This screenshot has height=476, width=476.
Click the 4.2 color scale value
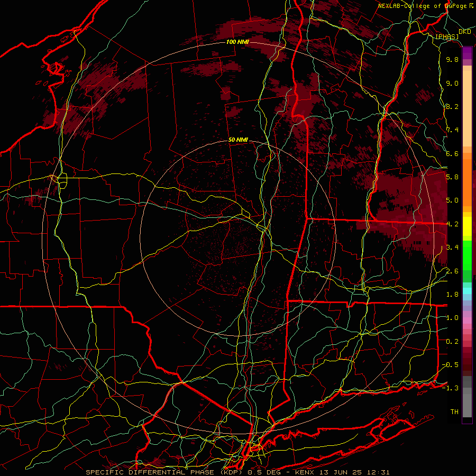452,224
